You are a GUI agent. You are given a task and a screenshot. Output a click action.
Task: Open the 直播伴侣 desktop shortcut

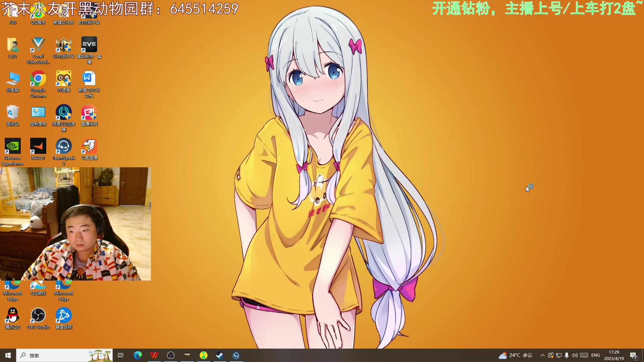click(89, 115)
